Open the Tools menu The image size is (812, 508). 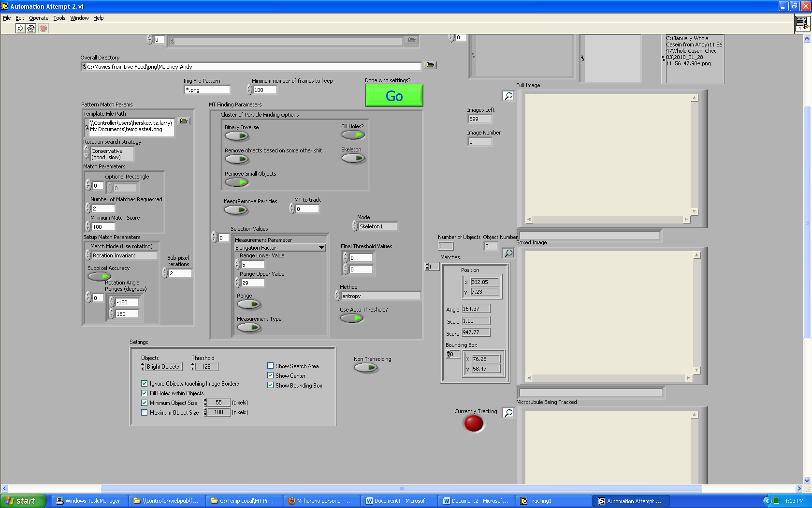tap(59, 18)
